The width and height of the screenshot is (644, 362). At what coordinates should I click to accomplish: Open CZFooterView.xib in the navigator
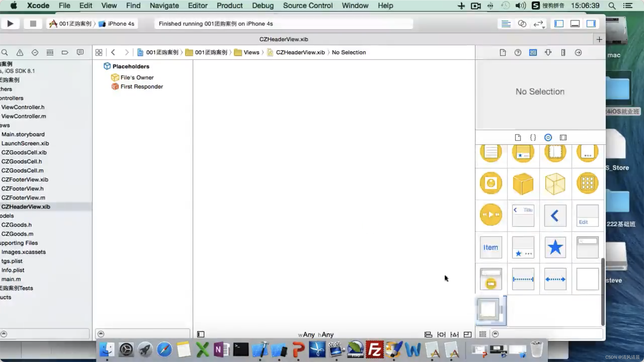25,179
